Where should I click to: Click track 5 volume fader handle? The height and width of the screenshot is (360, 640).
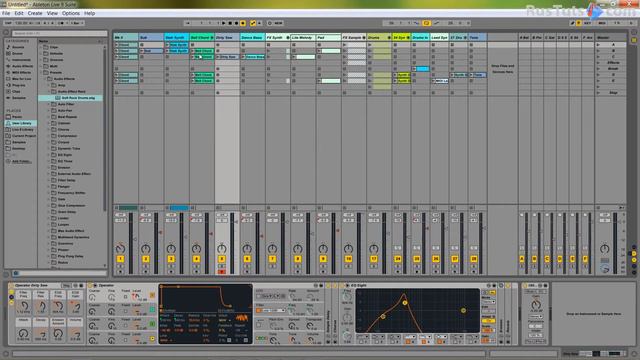tap(236, 222)
